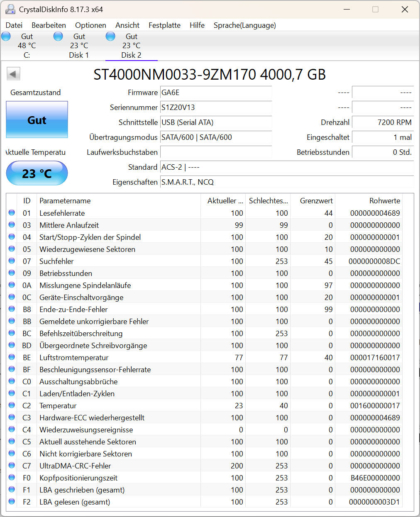The height and width of the screenshot is (517, 420).
Task: Open the Datei menu
Action: click(x=14, y=25)
